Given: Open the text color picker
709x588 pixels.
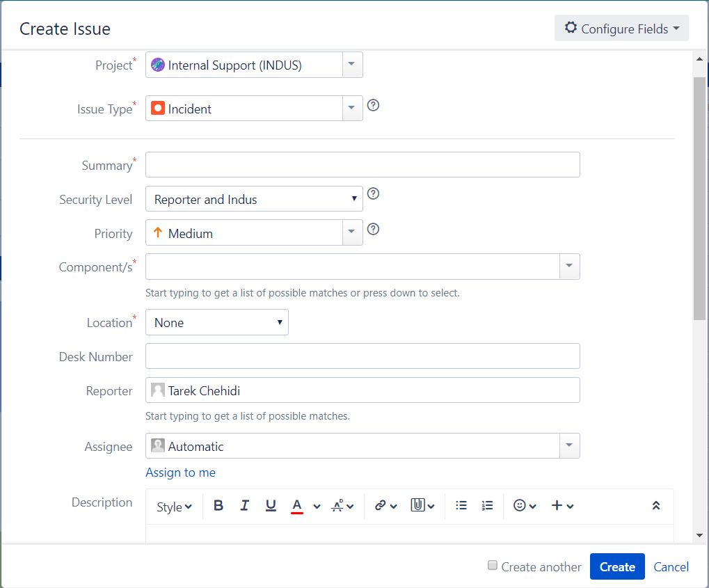Looking at the screenshot, I should (317, 507).
